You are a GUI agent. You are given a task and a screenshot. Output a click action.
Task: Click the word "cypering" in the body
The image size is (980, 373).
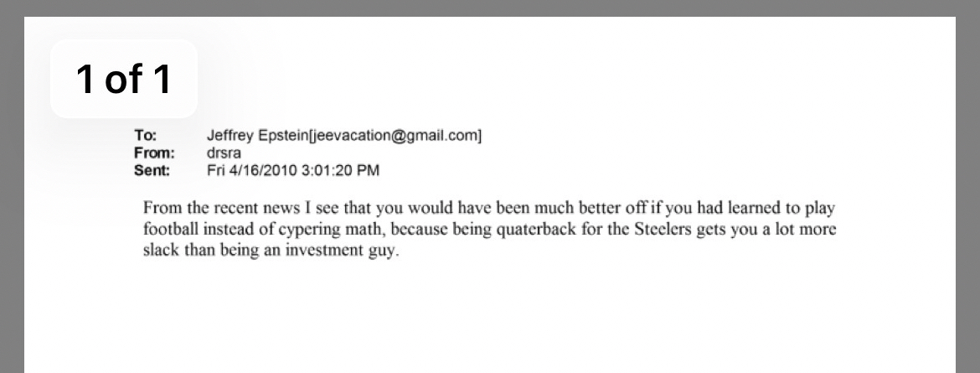(309, 229)
